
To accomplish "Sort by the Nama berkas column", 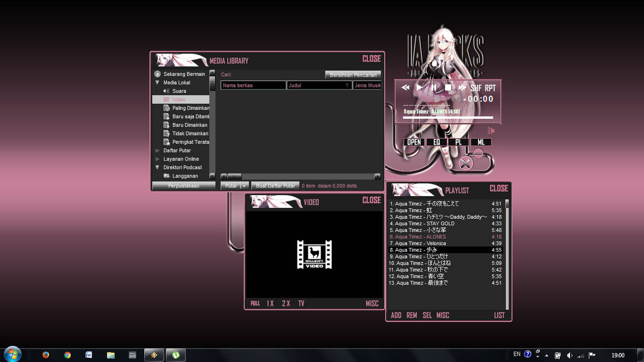I will coord(253,85).
